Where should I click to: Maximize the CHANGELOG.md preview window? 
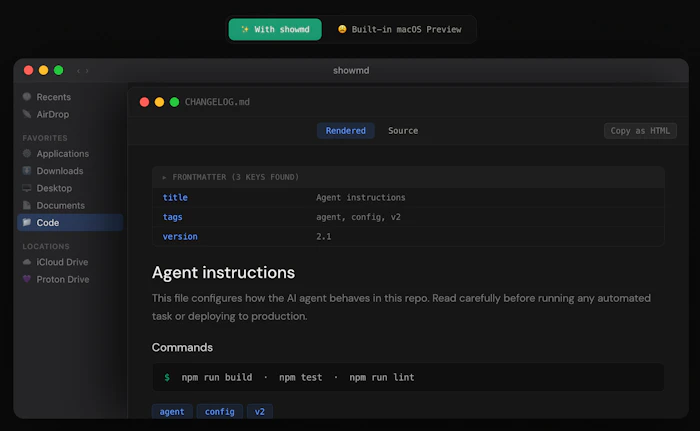175,102
